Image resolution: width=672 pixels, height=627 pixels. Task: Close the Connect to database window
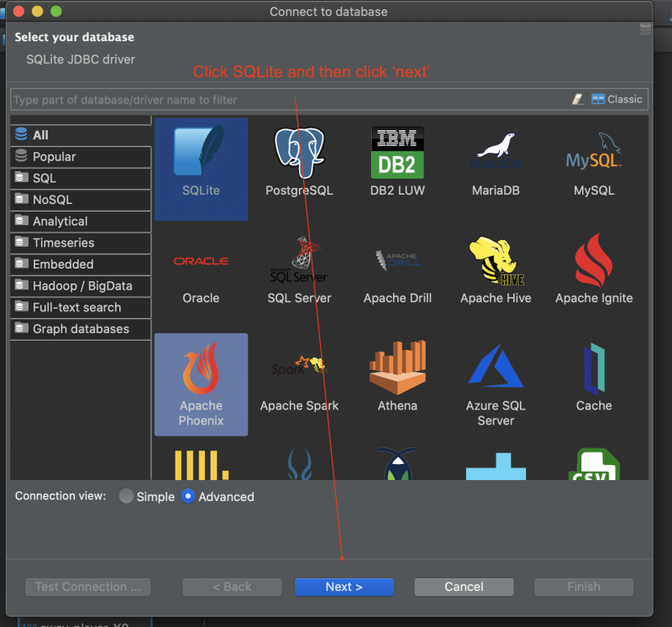tap(18, 11)
